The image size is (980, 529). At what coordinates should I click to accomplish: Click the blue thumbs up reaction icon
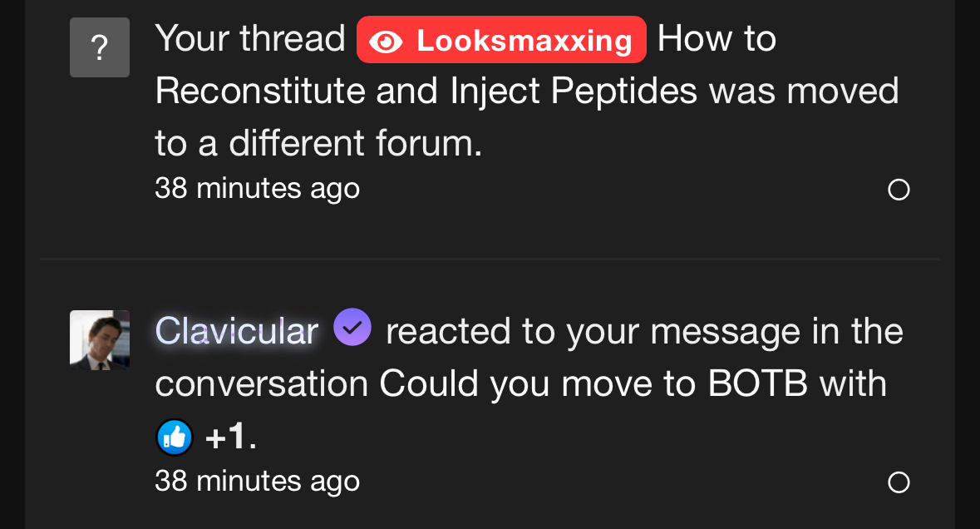click(175, 437)
